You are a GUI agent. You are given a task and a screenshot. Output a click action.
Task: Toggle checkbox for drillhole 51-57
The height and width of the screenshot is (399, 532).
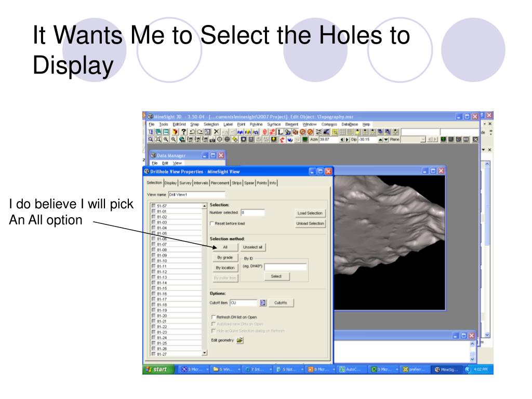coord(153,206)
